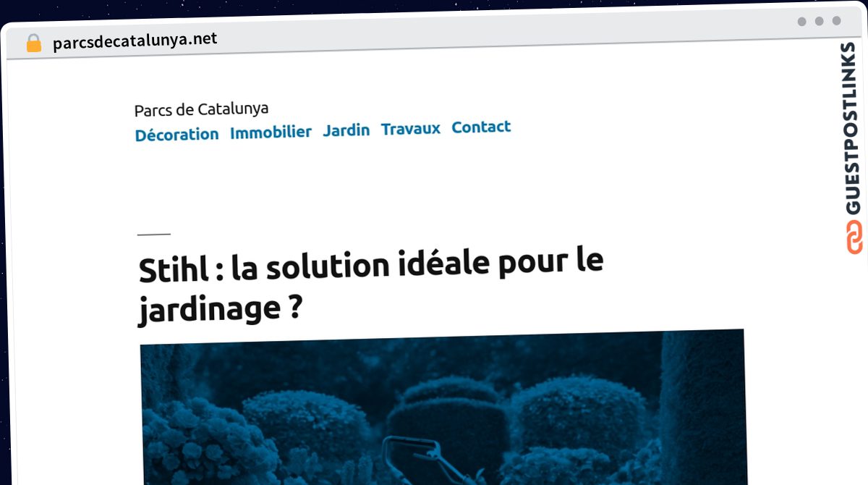The height and width of the screenshot is (485, 868).
Task: Click the middle gray window dot
Action: (819, 21)
